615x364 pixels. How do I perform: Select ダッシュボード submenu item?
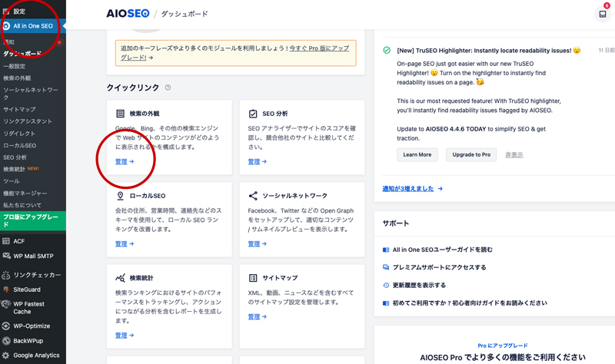[x=22, y=54]
